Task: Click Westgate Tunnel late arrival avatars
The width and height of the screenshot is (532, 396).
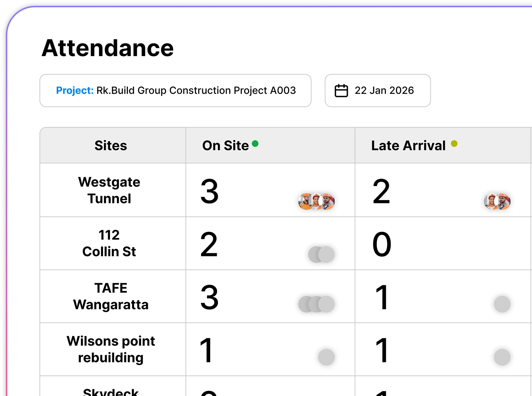Action: pyautogui.click(x=497, y=201)
